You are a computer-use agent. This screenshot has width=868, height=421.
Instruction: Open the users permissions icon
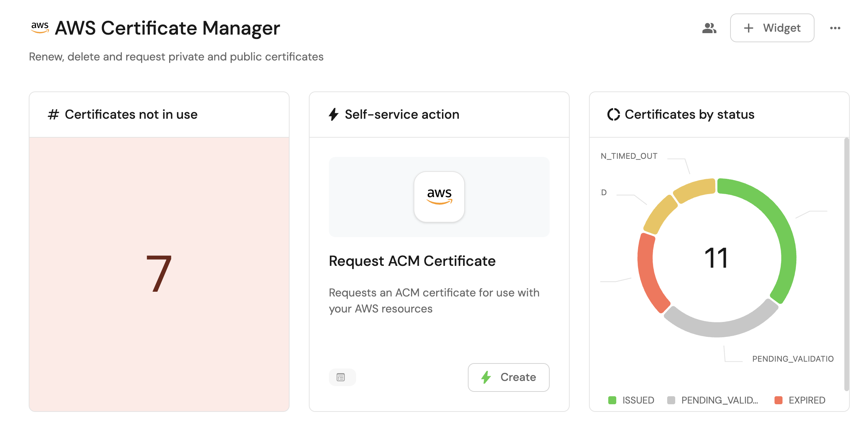[709, 28]
